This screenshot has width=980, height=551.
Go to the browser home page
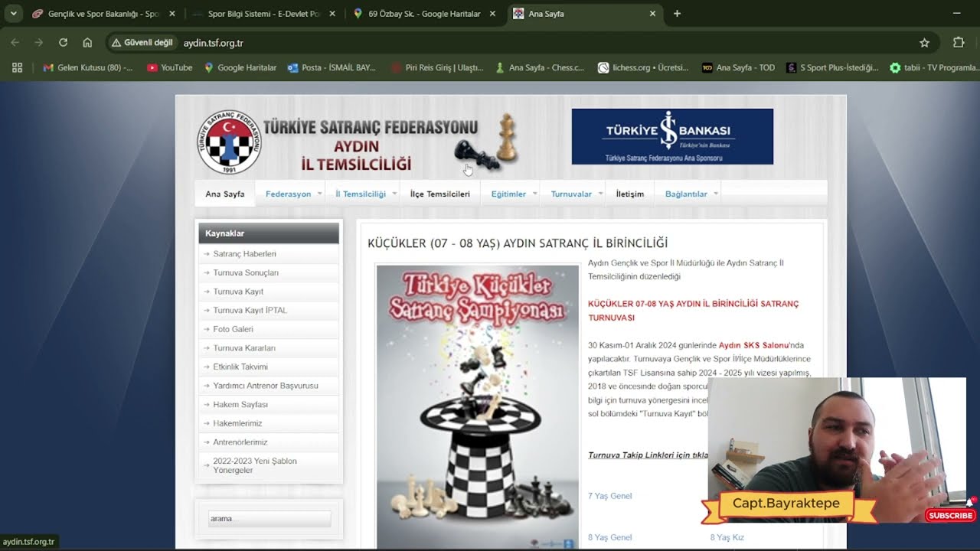coord(87,43)
